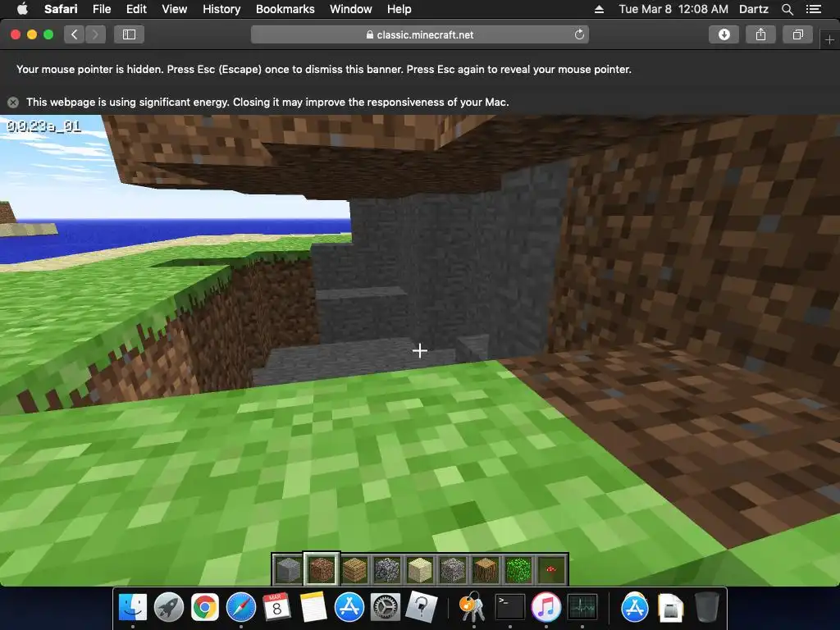
Task: Open Activity Monitor from the Dock
Action: pos(582,608)
